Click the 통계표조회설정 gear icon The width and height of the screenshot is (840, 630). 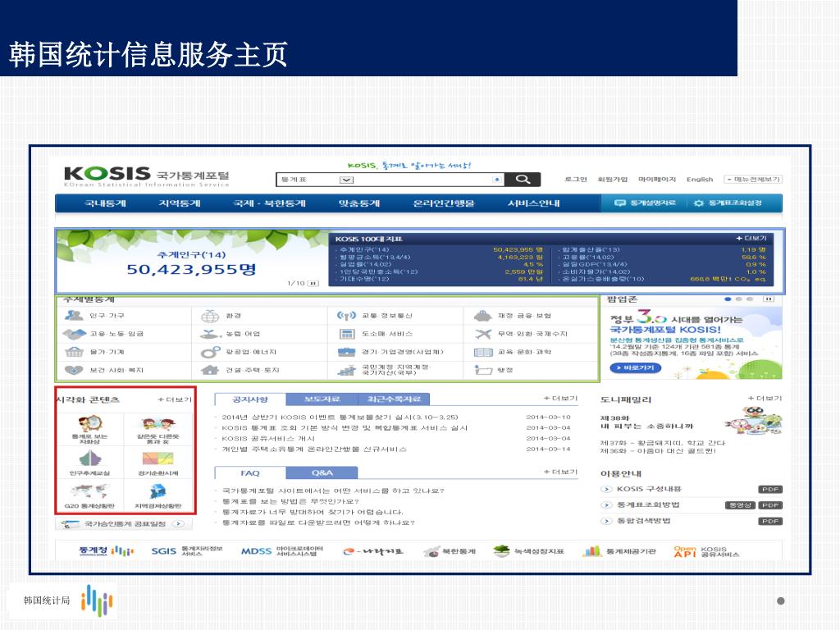pos(699,203)
